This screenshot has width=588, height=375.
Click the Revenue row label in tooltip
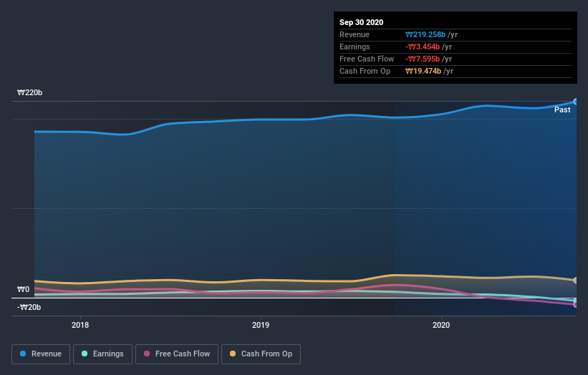tap(355, 34)
